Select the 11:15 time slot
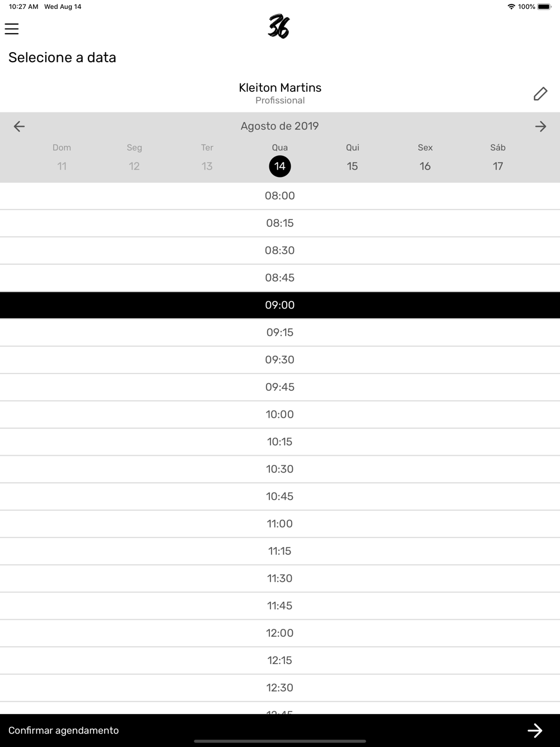The height and width of the screenshot is (747, 560). tap(280, 551)
